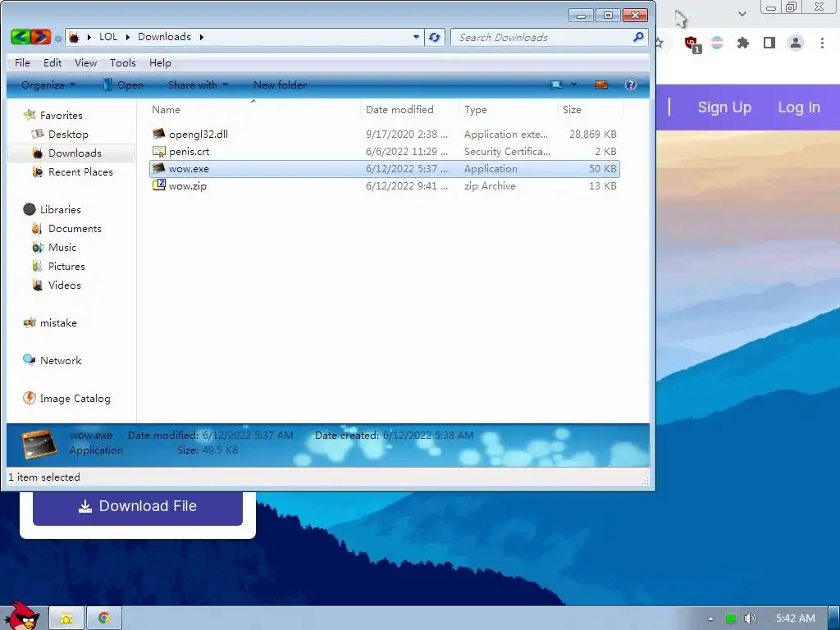This screenshot has width=840, height=630.
Task: Toggle the Chrome side panel icon
Action: click(x=769, y=43)
